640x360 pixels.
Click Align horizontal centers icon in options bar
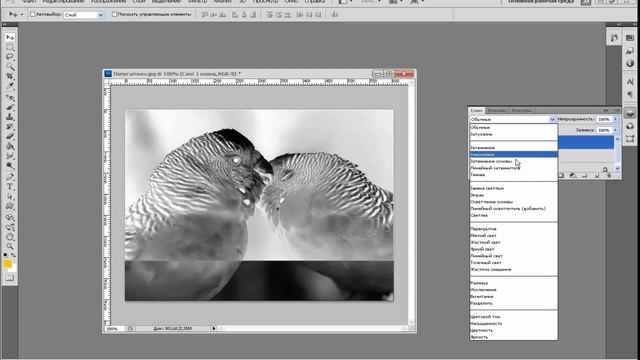click(244, 15)
